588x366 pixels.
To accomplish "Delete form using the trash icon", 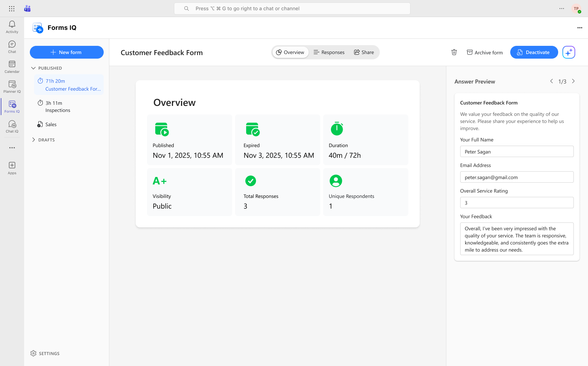I will click(x=454, y=52).
